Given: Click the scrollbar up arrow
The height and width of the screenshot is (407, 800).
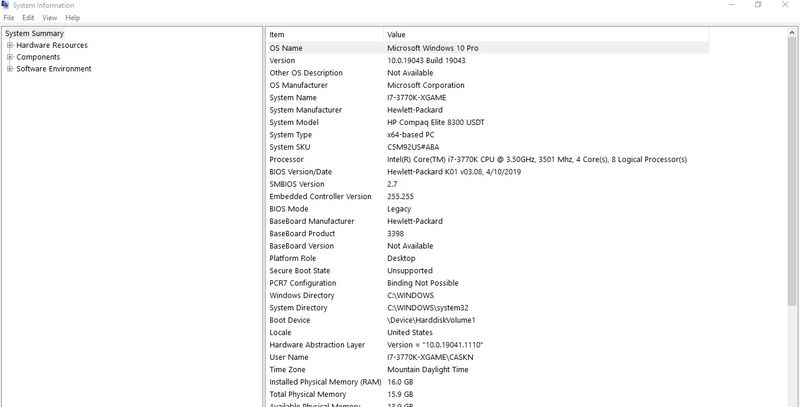Looking at the screenshot, I should click(x=793, y=33).
